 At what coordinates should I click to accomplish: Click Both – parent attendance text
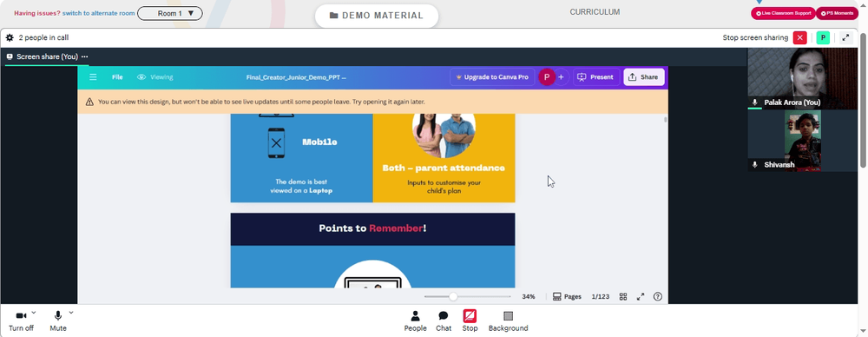[444, 168]
